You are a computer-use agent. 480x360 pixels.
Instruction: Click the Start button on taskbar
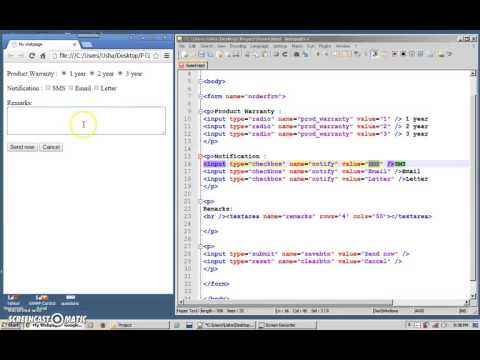[10, 325]
